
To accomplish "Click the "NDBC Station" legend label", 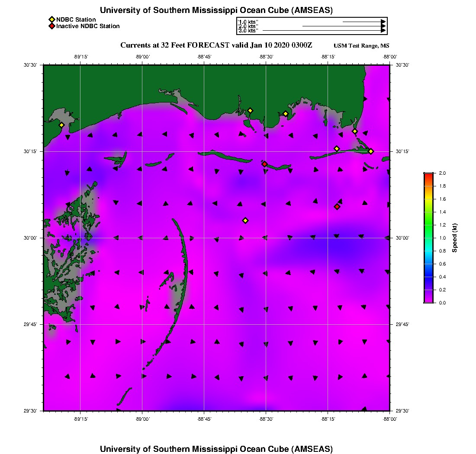I will [76, 19].
